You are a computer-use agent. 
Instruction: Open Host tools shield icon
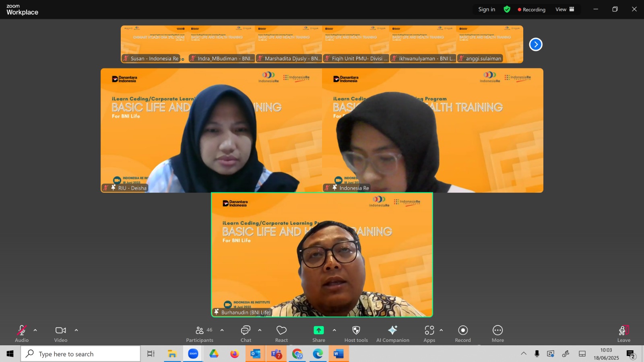coord(356,330)
